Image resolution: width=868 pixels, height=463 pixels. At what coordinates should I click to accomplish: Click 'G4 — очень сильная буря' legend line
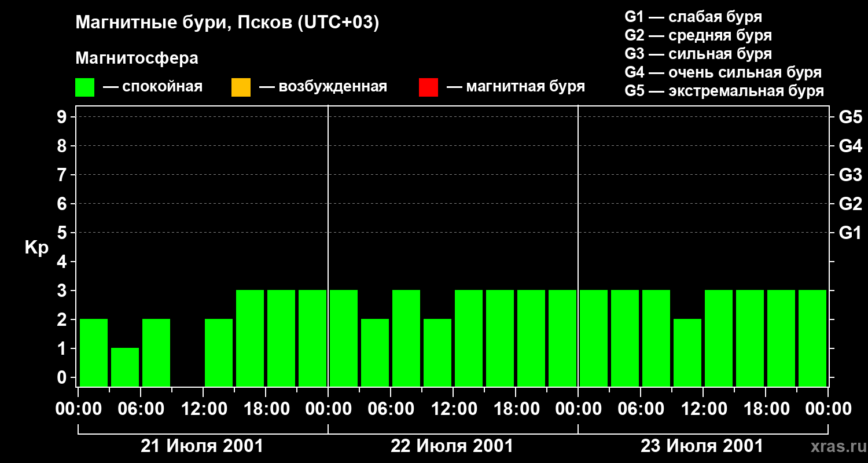tap(723, 72)
